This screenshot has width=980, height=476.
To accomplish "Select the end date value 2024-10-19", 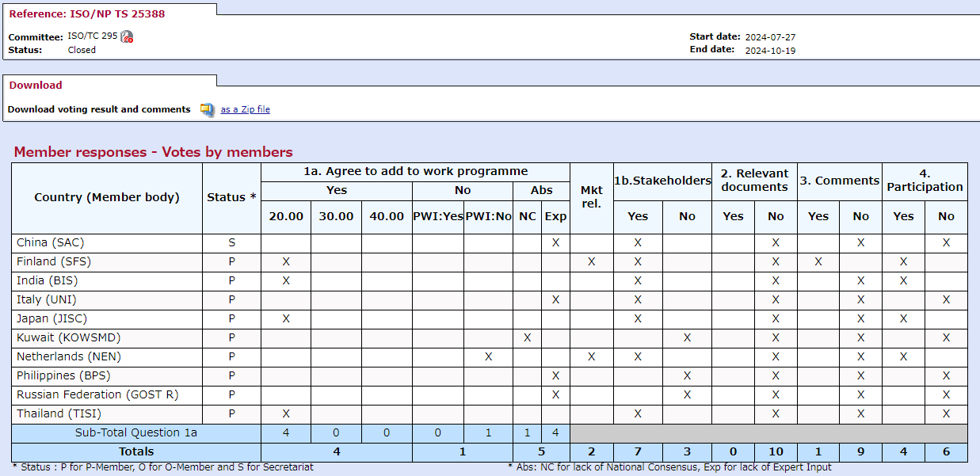I will (x=770, y=50).
